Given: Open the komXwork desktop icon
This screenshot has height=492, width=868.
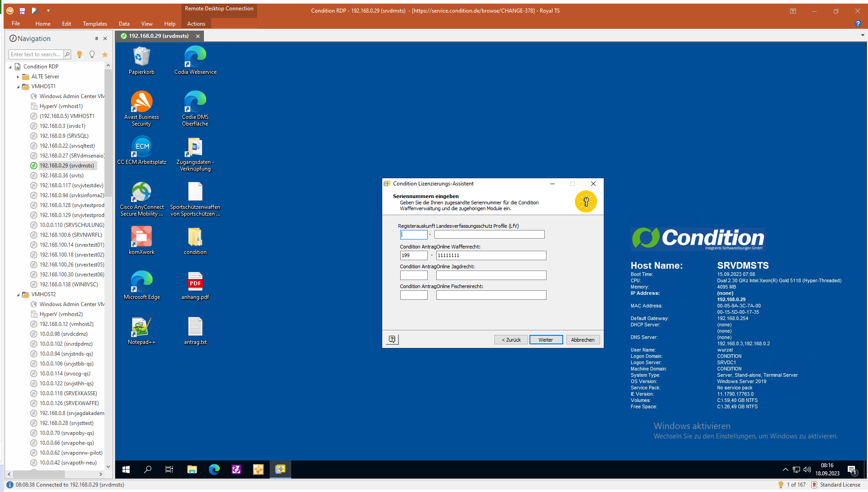Looking at the screenshot, I should [141, 237].
